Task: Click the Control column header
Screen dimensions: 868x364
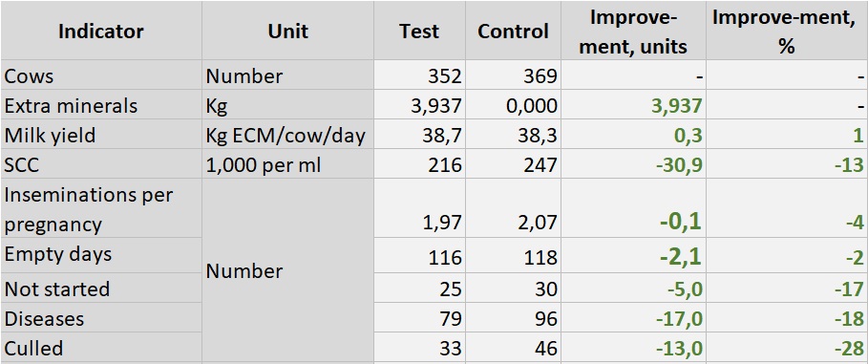Action: pos(513,31)
